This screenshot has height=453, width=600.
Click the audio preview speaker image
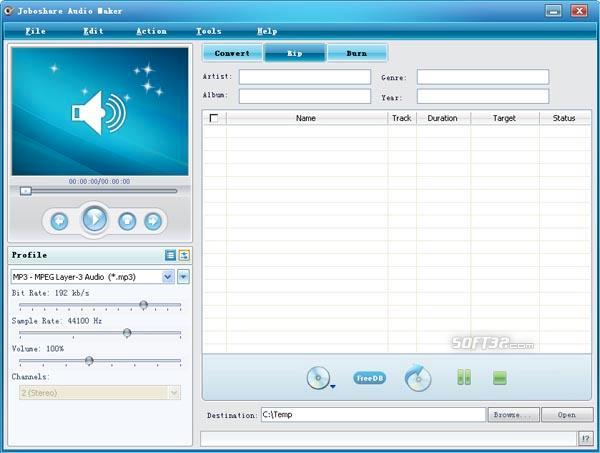click(100, 111)
